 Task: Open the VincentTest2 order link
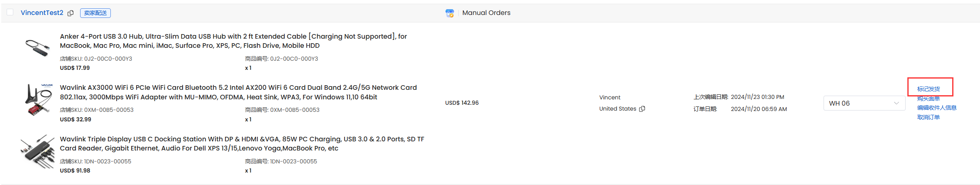point(42,13)
